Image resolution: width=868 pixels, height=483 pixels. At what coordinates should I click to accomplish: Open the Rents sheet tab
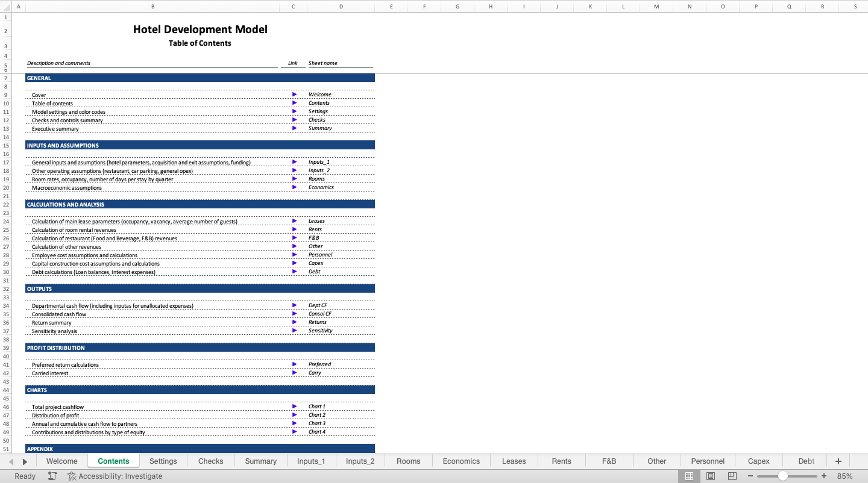562,461
